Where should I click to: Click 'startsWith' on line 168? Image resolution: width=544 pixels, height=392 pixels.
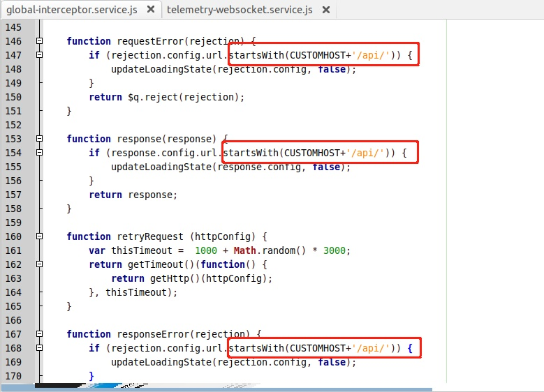pyautogui.click(x=257, y=348)
